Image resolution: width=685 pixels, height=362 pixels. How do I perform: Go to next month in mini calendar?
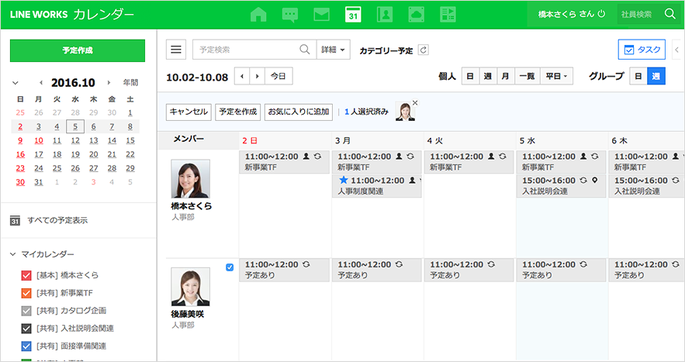tap(108, 83)
